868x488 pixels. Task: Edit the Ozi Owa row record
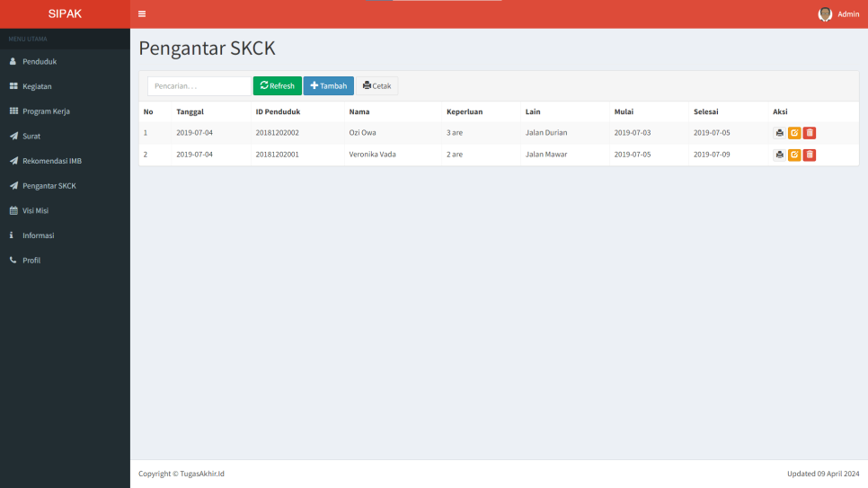pyautogui.click(x=794, y=133)
